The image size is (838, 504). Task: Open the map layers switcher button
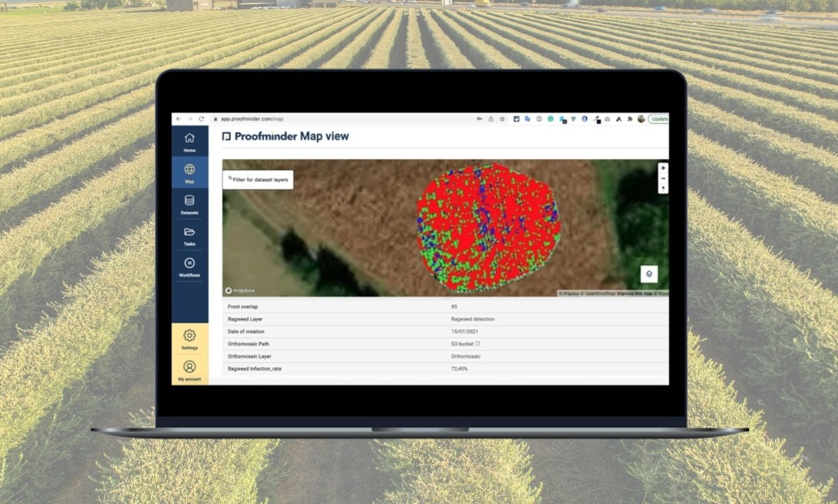coord(649,274)
